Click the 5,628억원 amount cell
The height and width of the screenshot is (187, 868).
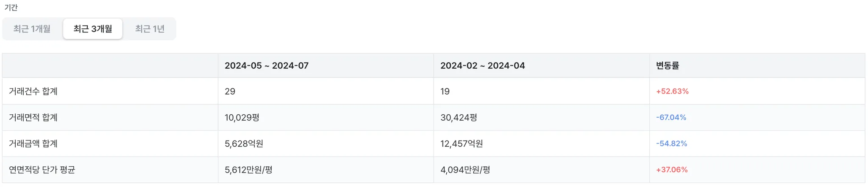pyautogui.click(x=244, y=144)
